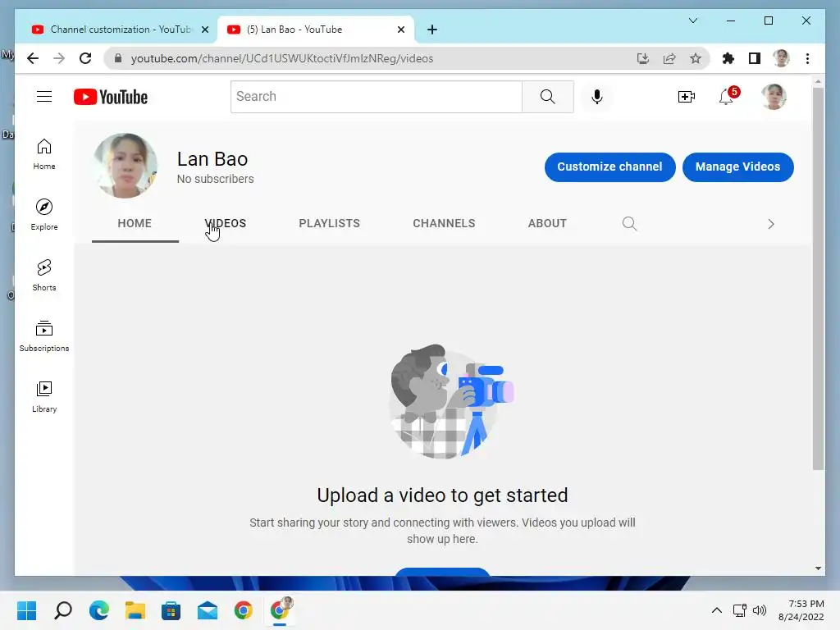Toggle the Chrome side panel icon

pyautogui.click(x=755, y=58)
